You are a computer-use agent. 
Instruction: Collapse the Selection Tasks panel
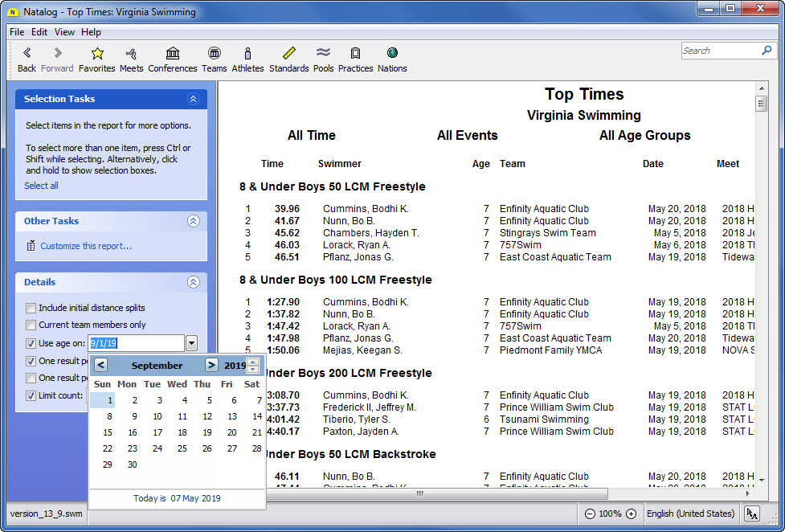[193, 99]
